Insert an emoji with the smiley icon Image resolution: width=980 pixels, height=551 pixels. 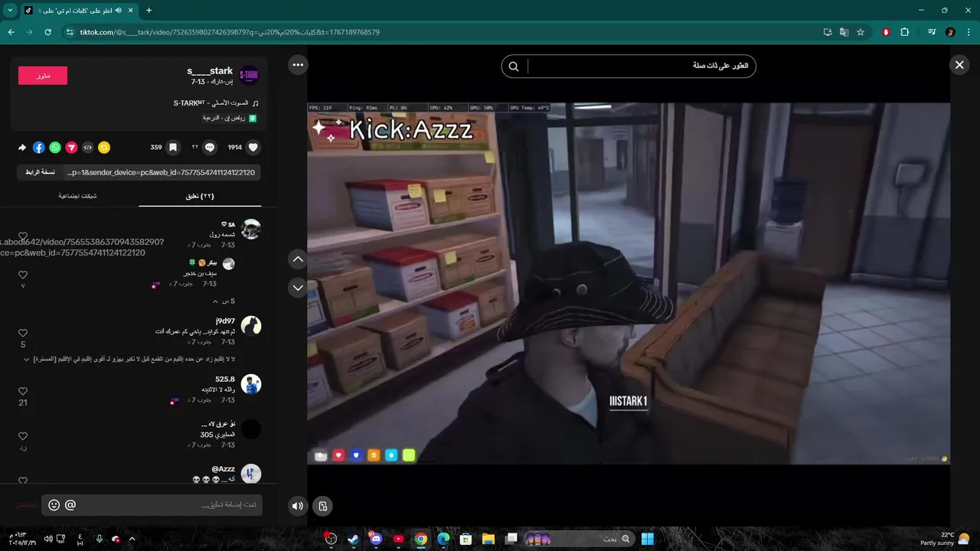click(54, 505)
